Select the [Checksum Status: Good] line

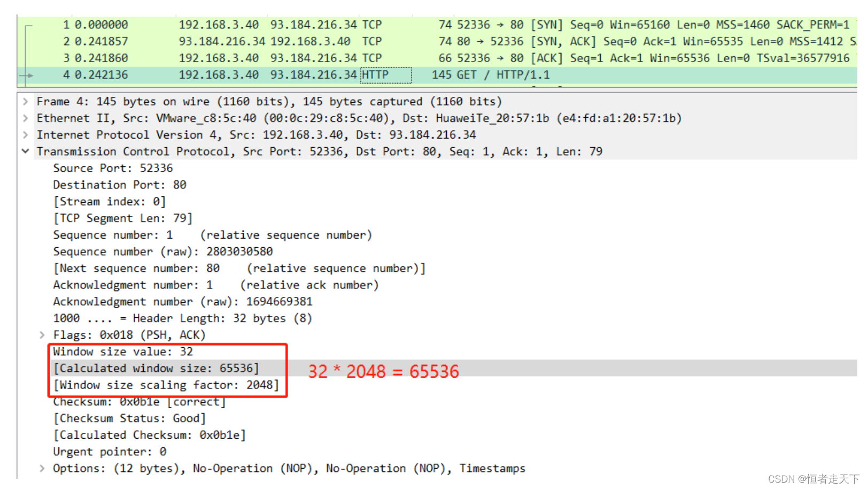pyautogui.click(x=129, y=418)
